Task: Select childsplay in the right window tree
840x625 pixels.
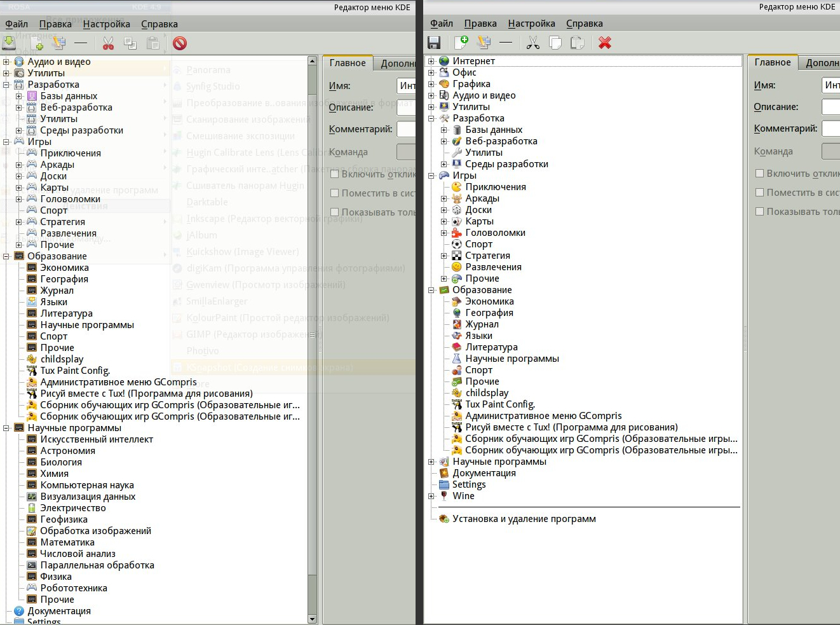Action: [487, 393]
